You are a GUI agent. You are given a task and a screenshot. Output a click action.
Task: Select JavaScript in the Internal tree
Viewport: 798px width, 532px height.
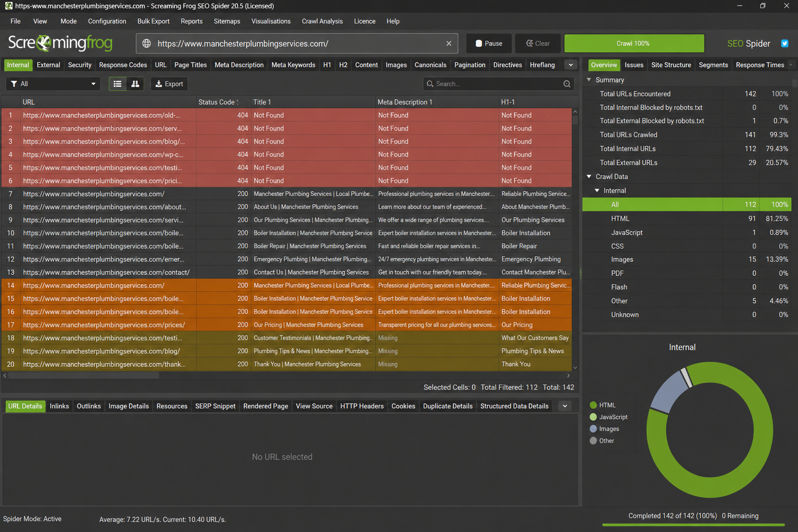point(627,232)
